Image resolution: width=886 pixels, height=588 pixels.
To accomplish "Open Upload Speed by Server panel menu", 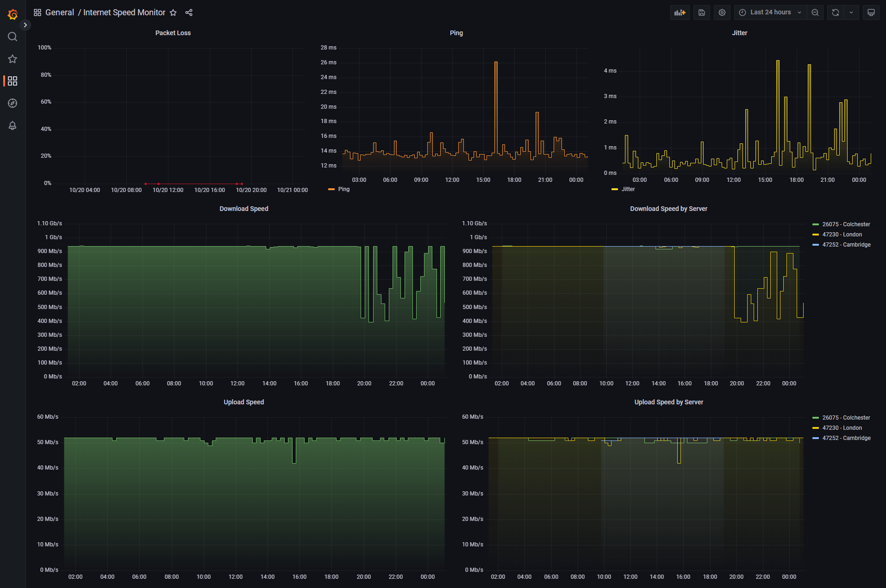I will tap(669, 402).
